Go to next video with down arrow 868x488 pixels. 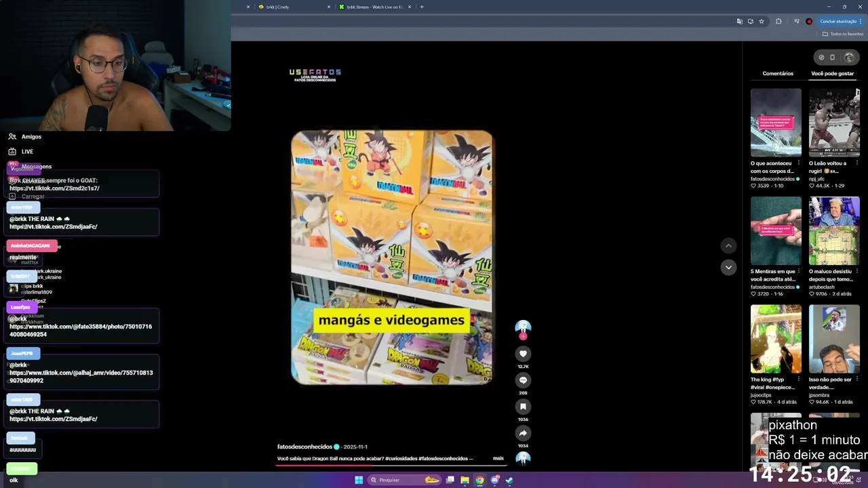pos(728,267)
